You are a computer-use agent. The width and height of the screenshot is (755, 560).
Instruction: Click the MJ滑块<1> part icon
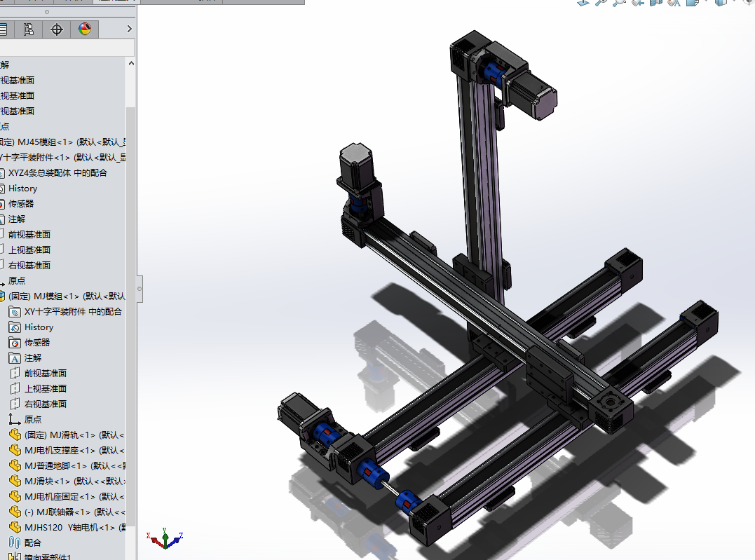(x=15, y=481)
